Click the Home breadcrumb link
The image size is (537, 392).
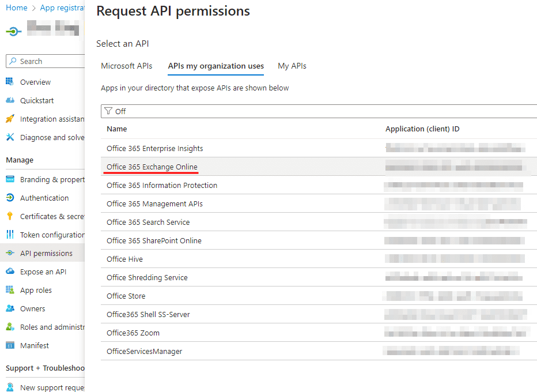coord(17,7)
